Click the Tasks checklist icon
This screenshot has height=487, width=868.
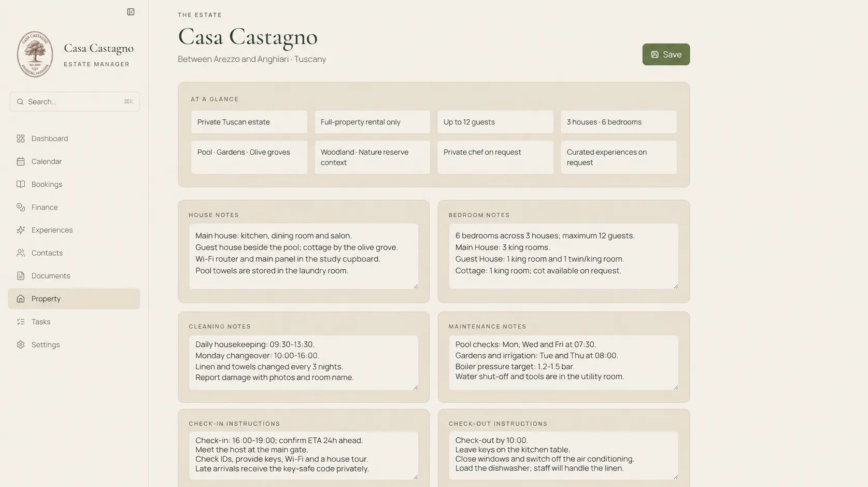point(21,322)
